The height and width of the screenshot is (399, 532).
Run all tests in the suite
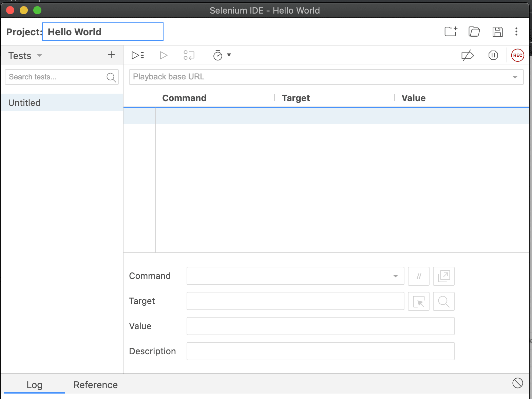click(x=138, y=55)
